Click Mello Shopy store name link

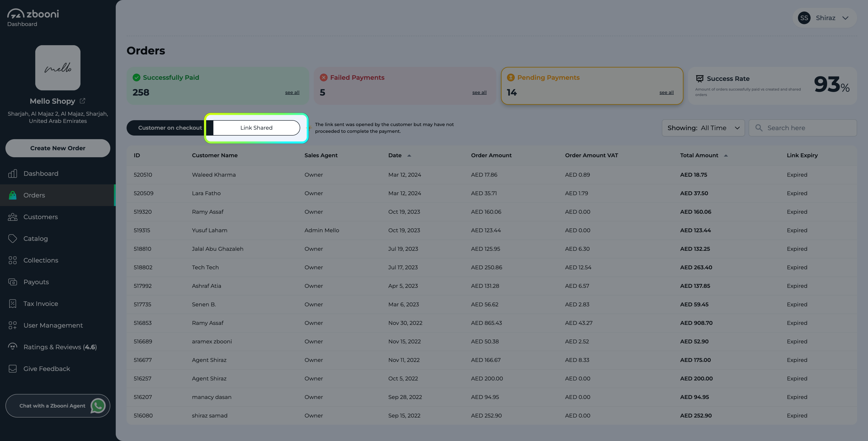(52, 101)
